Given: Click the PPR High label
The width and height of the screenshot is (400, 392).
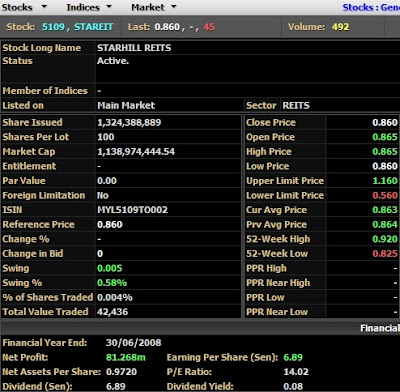Looking at the screenshot, I should pos(266,269).
